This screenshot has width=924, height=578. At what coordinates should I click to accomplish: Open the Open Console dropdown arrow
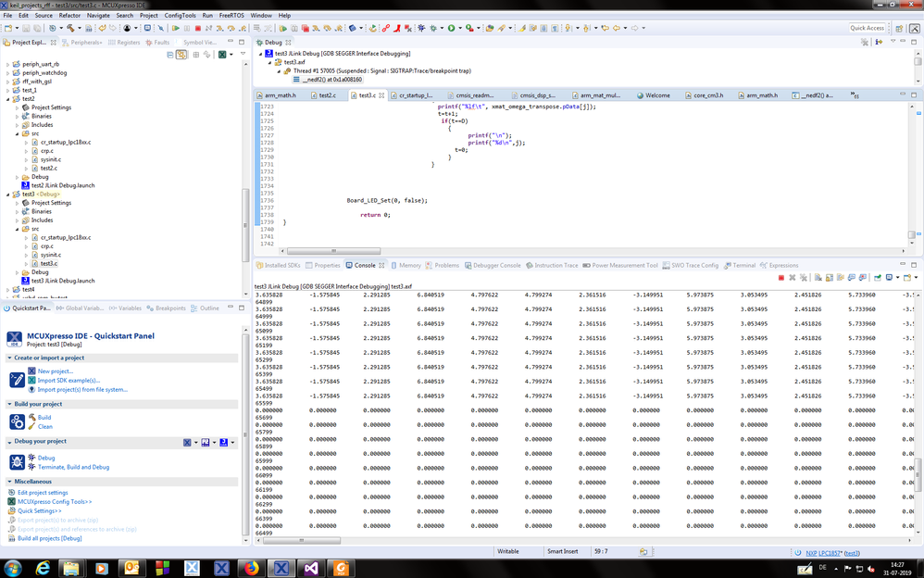pos(917,278)
